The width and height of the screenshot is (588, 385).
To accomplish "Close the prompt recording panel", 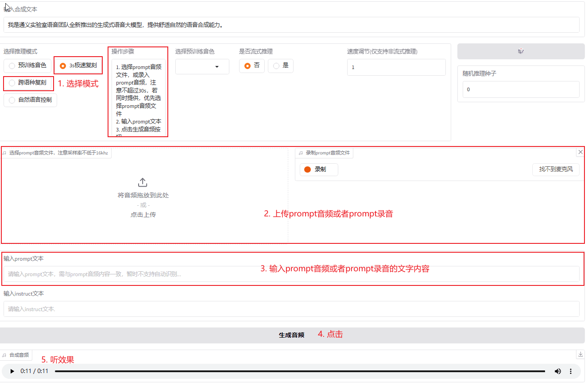I will click(580, 152).
